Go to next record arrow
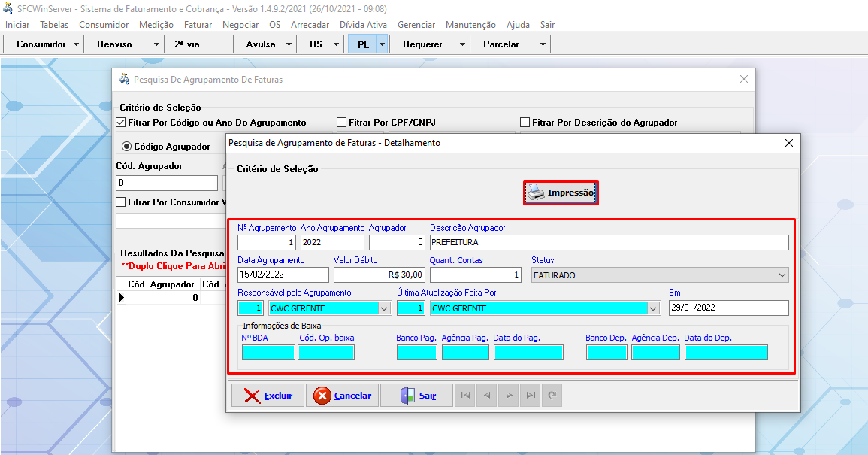Viewport: 868px width, 455px height. [509, 396]
